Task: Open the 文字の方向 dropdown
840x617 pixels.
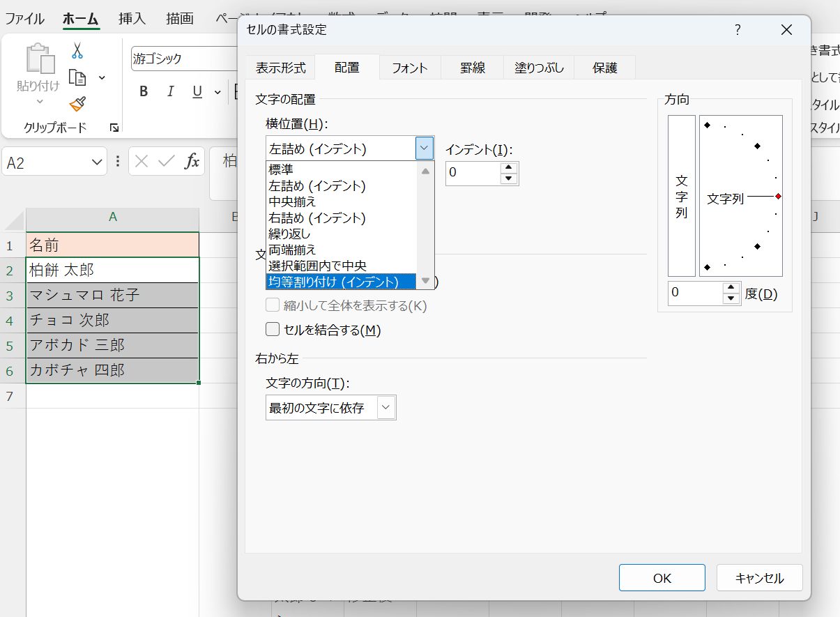Action: [386, 408]
